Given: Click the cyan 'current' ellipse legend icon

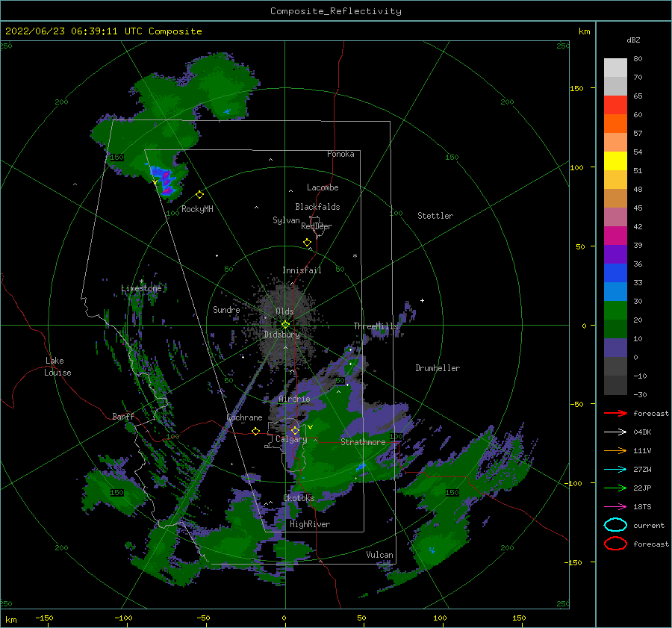Looking at the screenshot, I should [615, 525].
